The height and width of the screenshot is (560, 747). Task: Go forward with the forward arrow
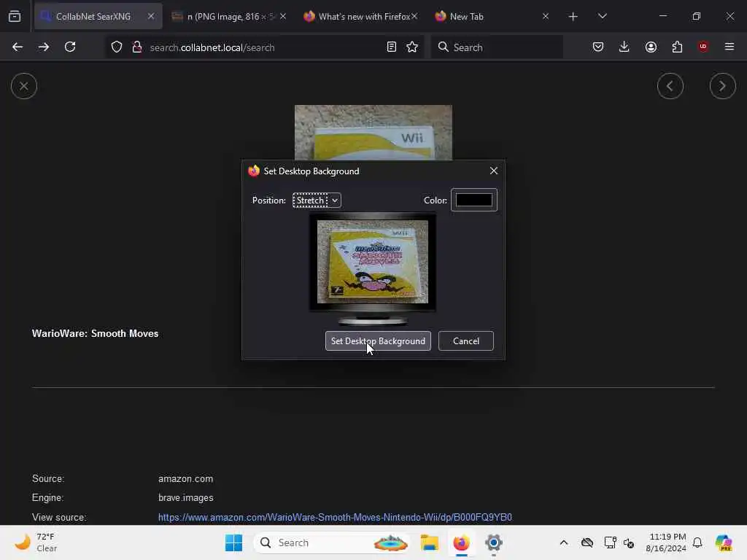tap(44, 47)
